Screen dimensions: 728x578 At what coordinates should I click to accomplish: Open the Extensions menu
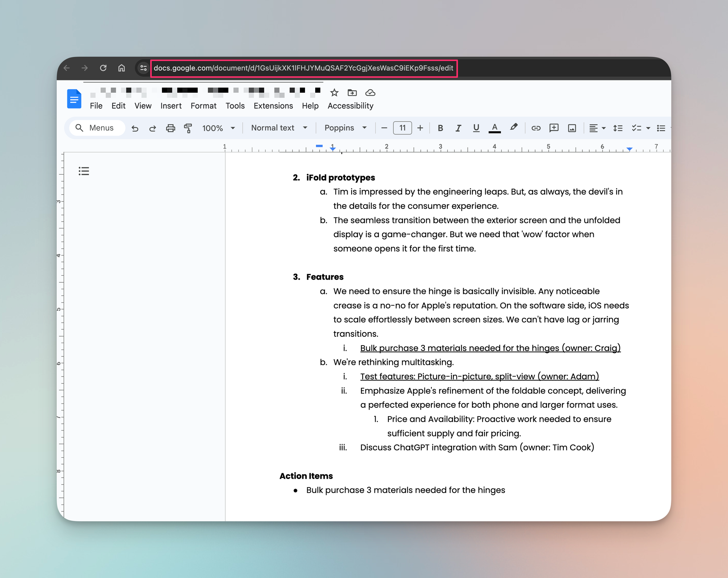273,106
